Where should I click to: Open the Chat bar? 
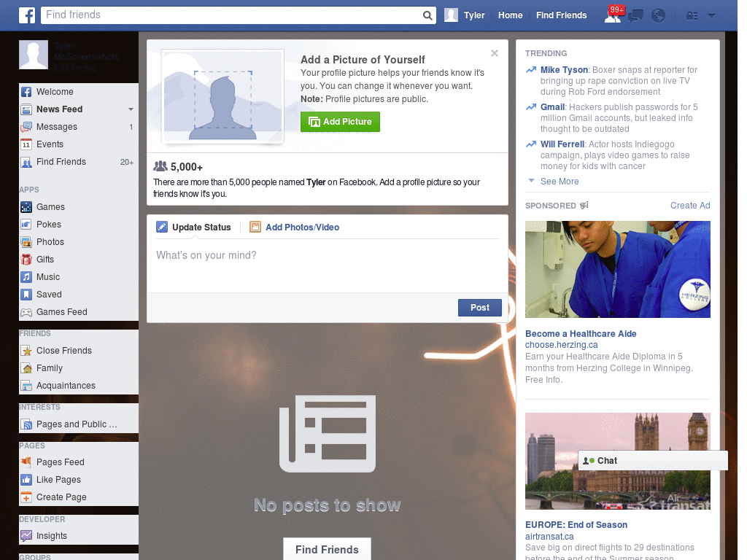click(653, 461)
